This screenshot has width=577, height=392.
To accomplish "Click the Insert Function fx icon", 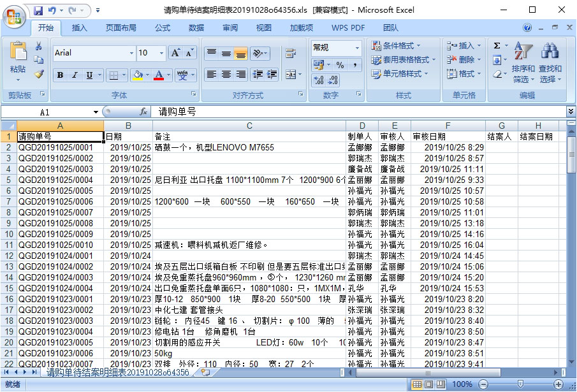I will [x=143, y=112].
